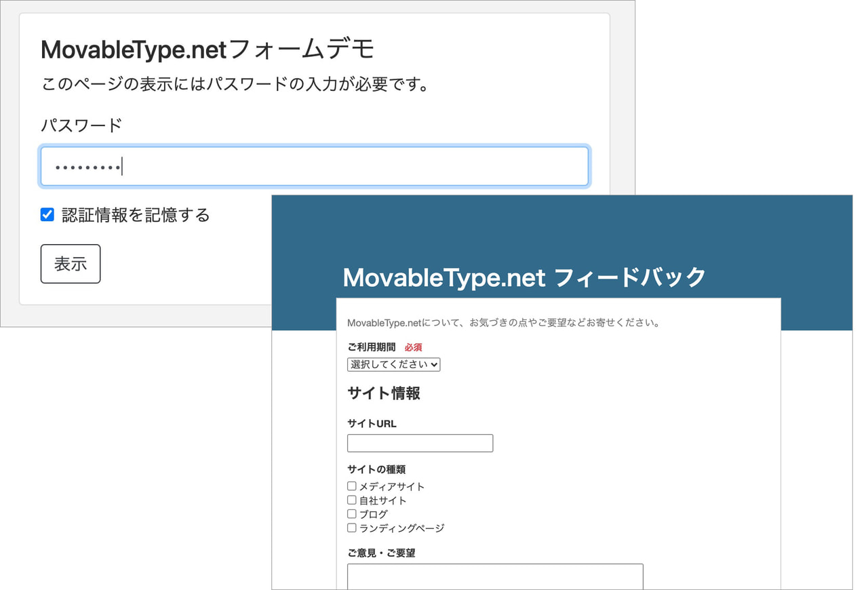Open the ご利用期間 dropdown
Screen dimensions: 868x590
point(394,364)
